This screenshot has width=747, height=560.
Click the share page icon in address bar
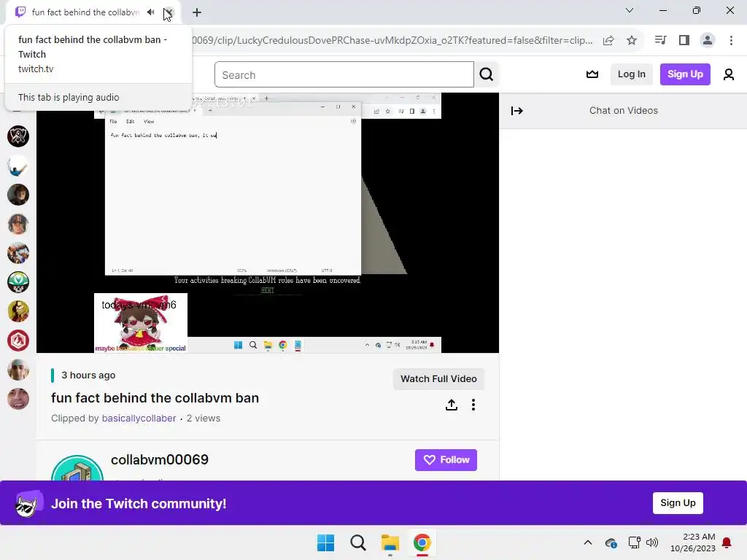[x=608, y=41]
